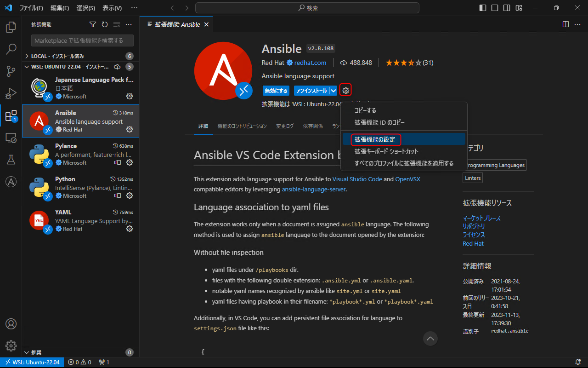
Task: Select the Ansible activity bar icon
Action: 11,182
